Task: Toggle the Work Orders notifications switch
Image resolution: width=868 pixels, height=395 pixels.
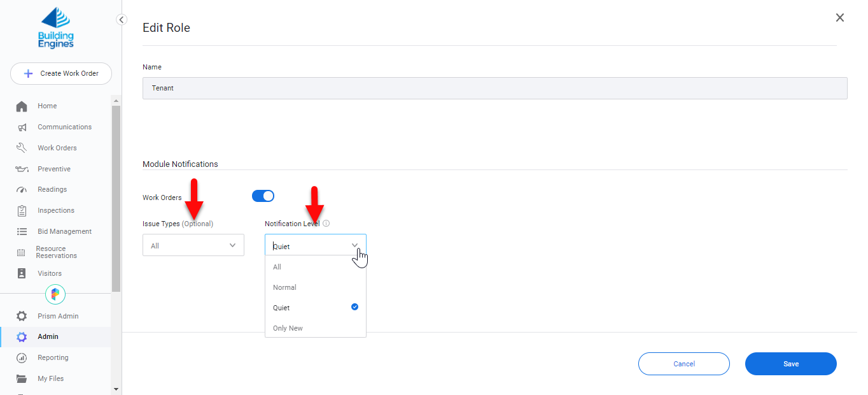Action: [263, 196]
